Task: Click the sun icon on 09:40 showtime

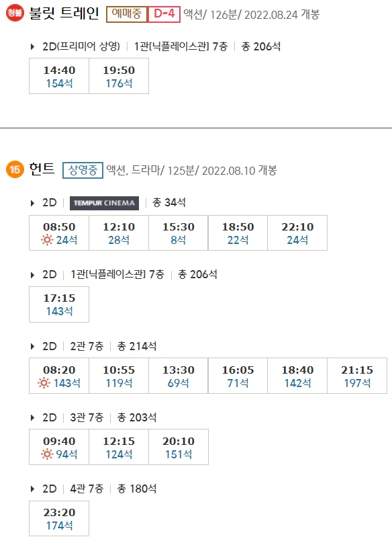Action: (x=47, y=454)
